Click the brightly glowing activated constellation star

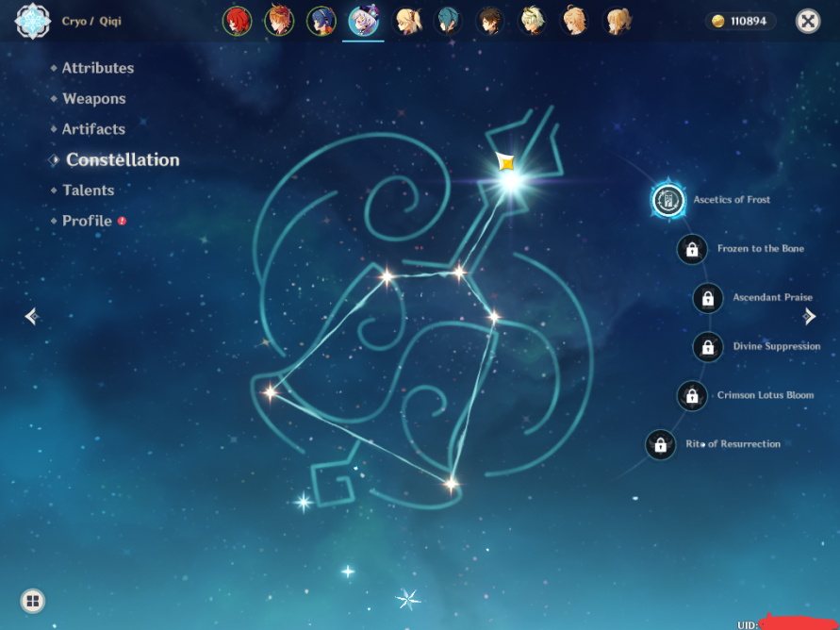point(511,180)
